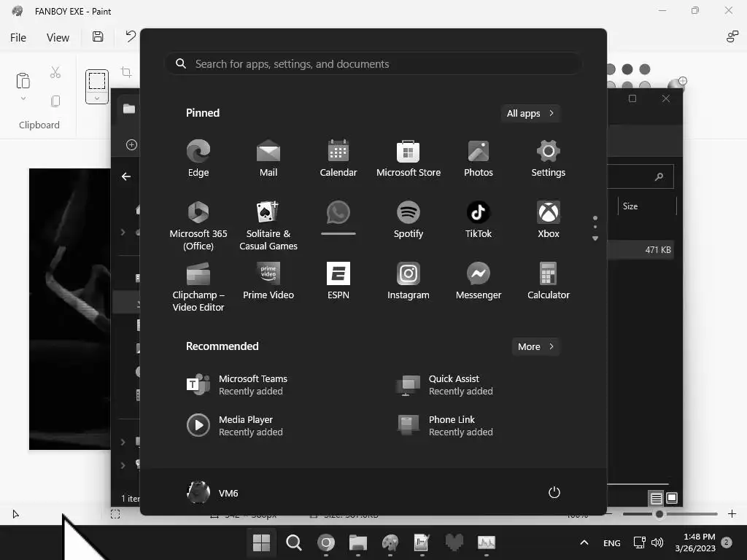Launch Spotify
The width and height of the screenshot is (747, 560).
tap(409, 219)
